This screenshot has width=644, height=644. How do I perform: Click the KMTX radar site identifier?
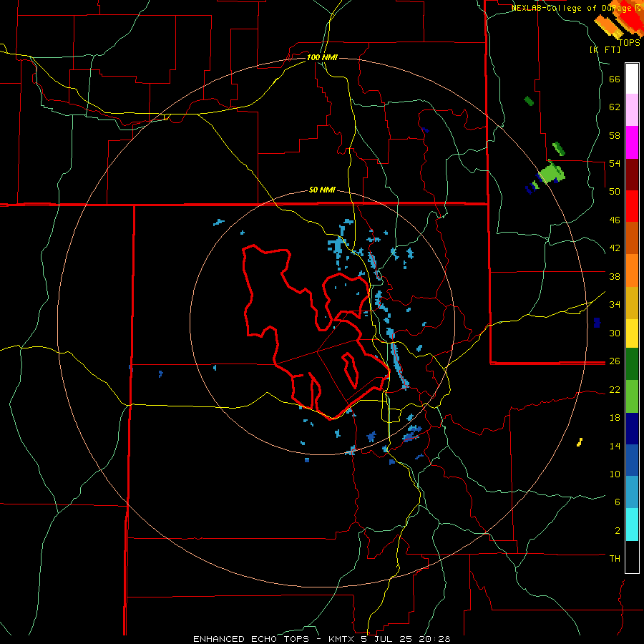click(341, 639)
